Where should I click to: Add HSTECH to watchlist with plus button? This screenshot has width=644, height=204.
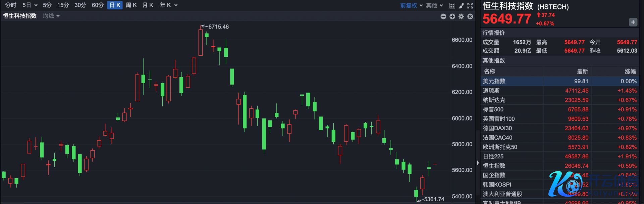click(x=633, y=22)
